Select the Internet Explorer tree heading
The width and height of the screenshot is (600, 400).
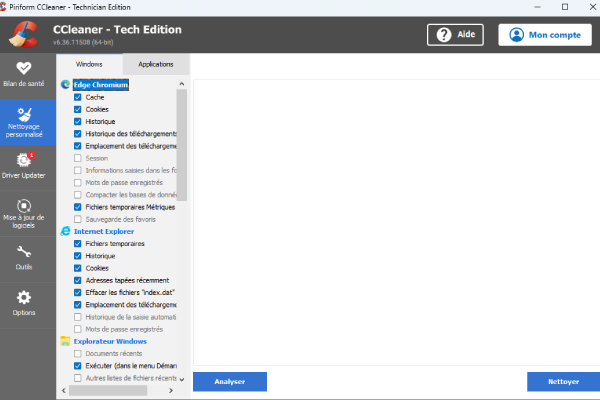(x=104, y=231)
